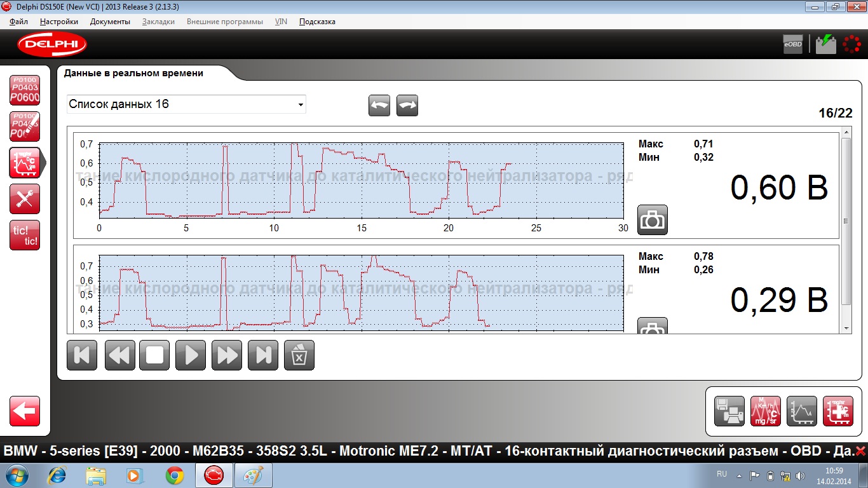Play the recorded data
The image size is (868, 488).
pyautogui.click(x=191, y=355)
